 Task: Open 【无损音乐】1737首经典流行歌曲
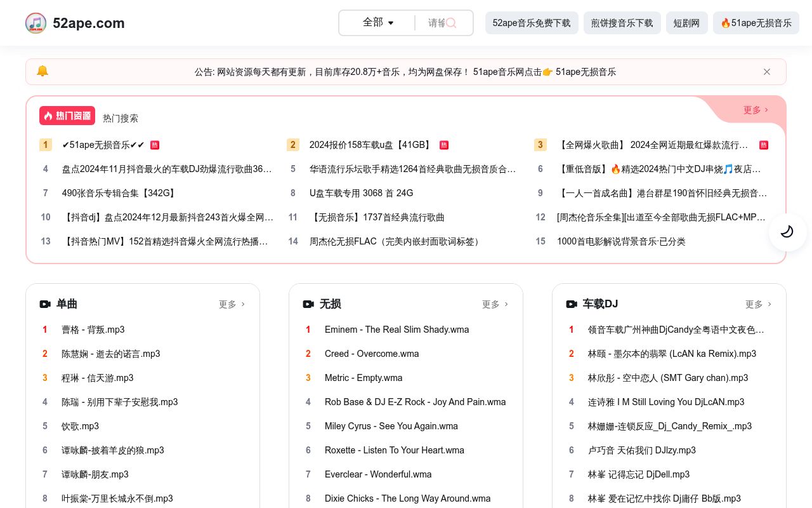(377, 217)
